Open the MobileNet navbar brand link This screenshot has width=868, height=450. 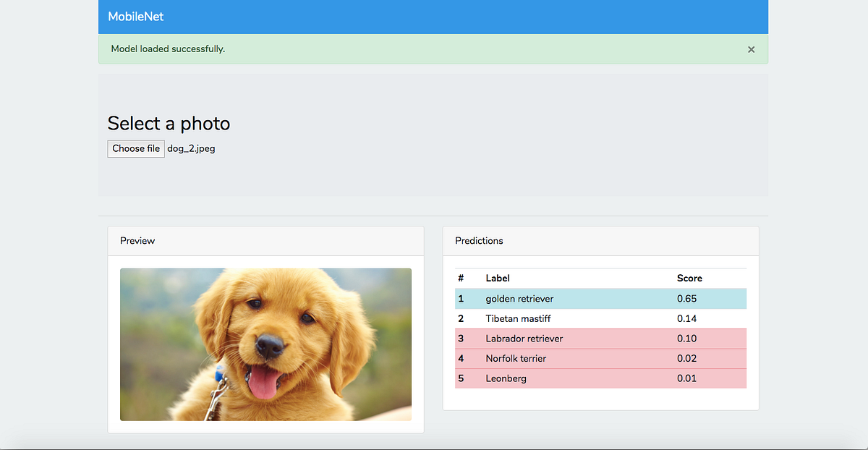136,16
